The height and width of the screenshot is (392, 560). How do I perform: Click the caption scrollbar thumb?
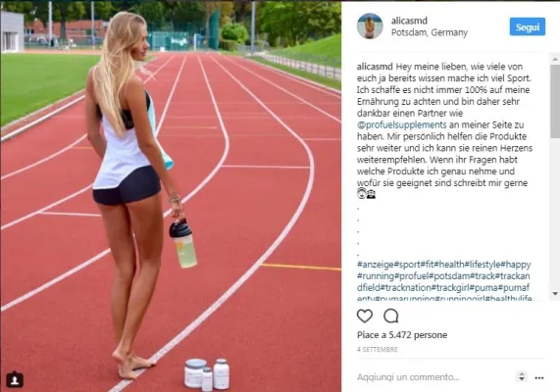point(555,101)
